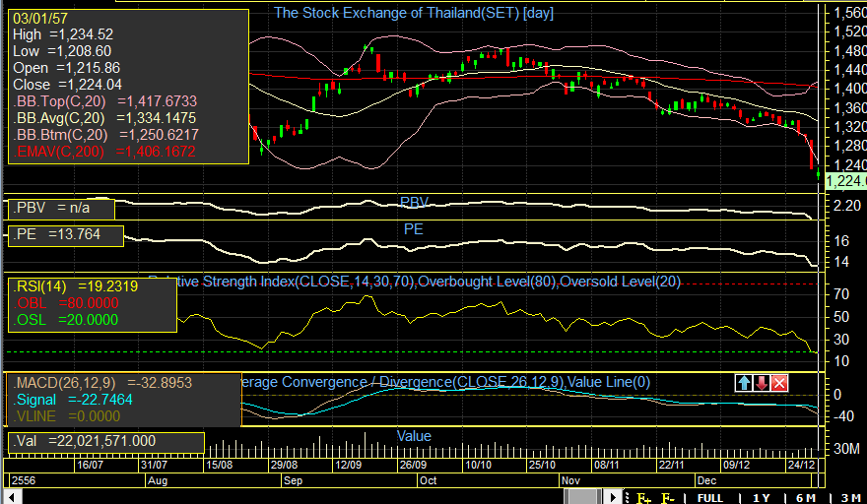Remove MACD panel with red X

coord(779,383)
